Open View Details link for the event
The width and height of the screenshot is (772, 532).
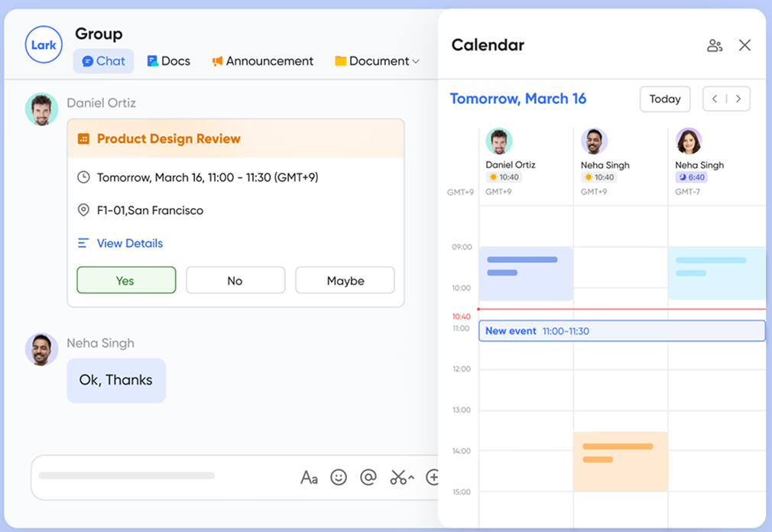coord(129,243)
